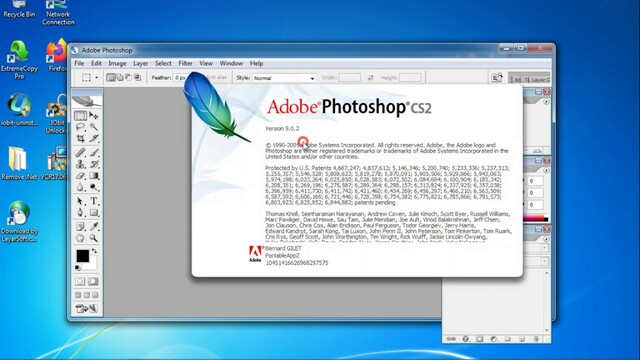Select the Slice tool
The image size is (640, 360).
94,138
